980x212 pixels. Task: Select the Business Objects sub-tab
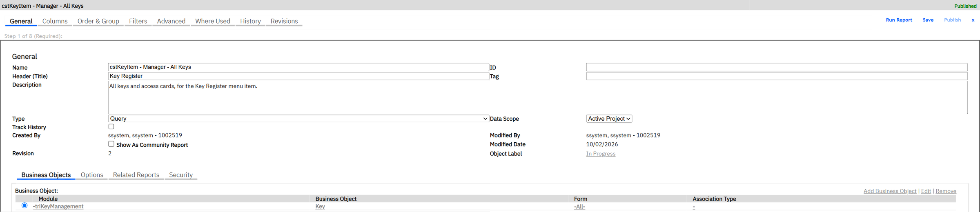tap(46, 175)
